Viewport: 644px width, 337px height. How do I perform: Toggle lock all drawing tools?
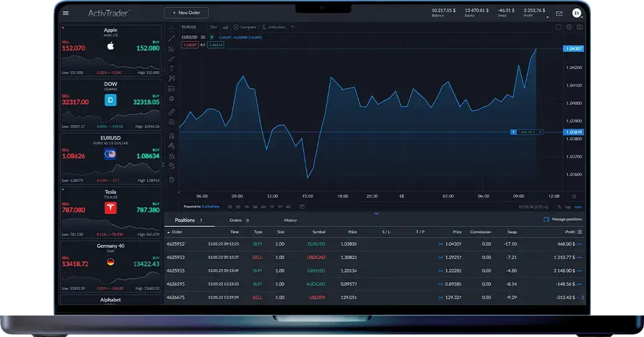pyautogui.click(x=172, y=156)
